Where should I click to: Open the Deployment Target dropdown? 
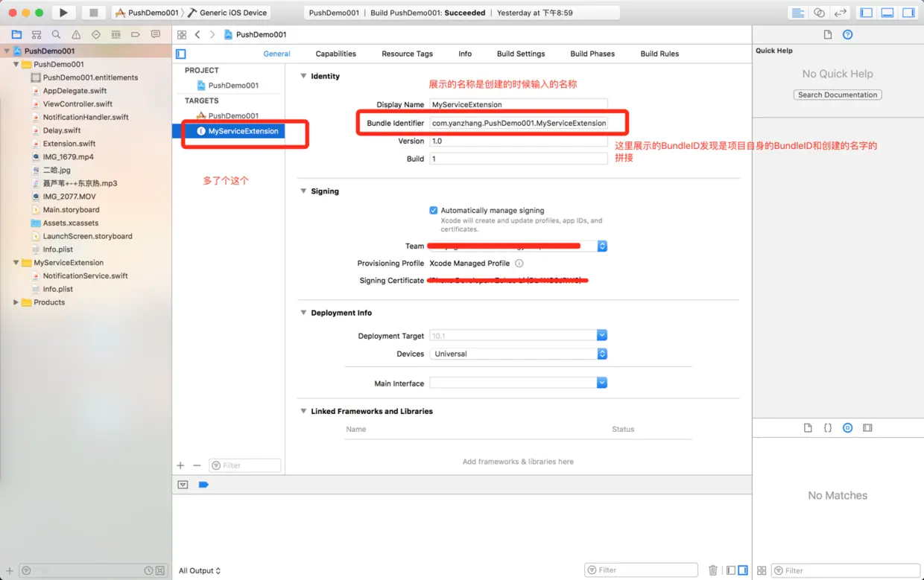[602, 336]
